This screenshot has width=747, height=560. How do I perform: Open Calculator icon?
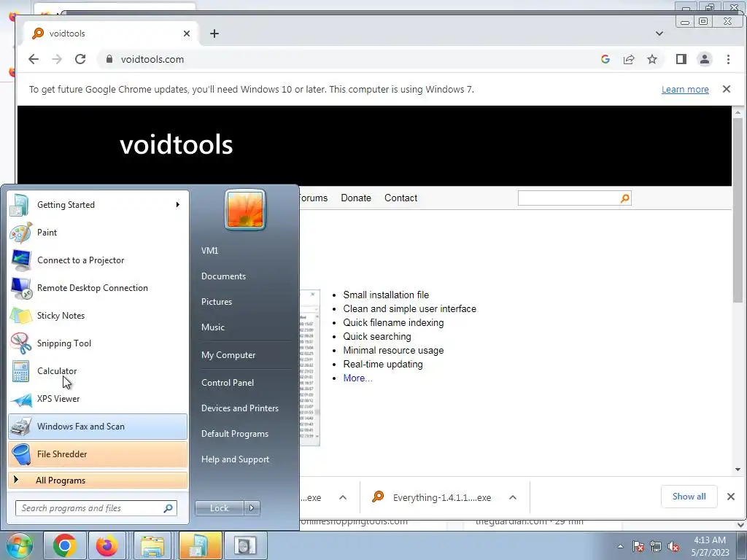(20, 371)
